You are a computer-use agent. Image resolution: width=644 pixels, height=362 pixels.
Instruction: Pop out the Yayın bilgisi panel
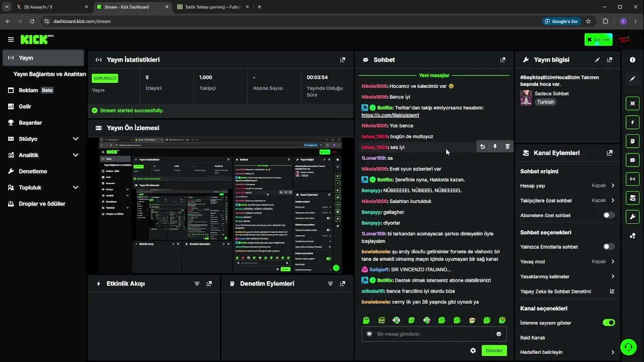click(x=610, y=60)
